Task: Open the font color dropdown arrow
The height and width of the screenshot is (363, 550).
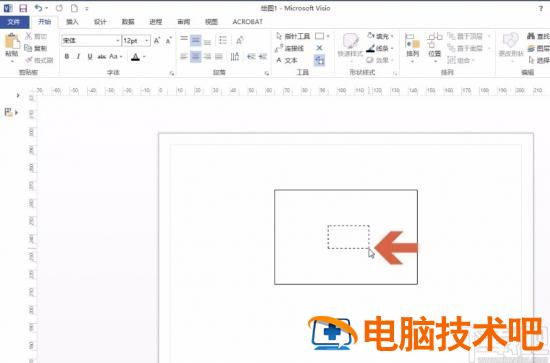Action: pos(144,57)
